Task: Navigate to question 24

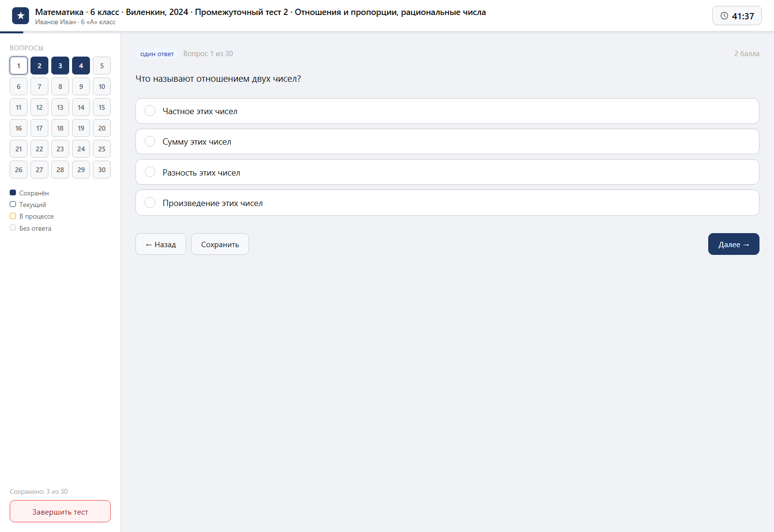Action: click(x=81, y=149)
